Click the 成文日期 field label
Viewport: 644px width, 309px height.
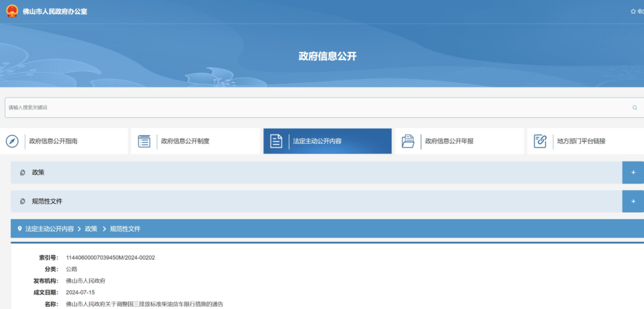(x=46, y=292)
